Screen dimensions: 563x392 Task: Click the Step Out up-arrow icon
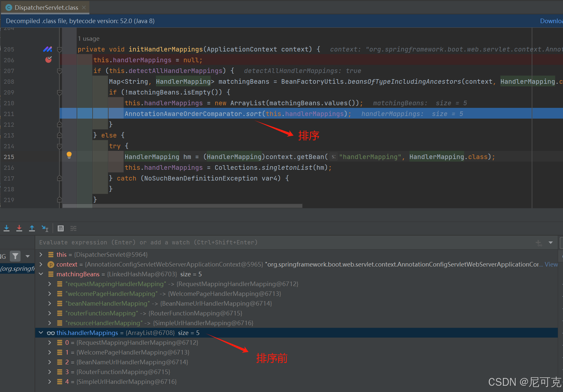[32, 228]
